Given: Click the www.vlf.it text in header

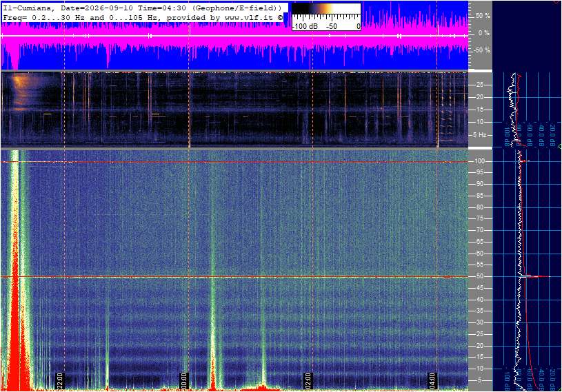Looking at the screenshot, I should (x=249, y=17).
